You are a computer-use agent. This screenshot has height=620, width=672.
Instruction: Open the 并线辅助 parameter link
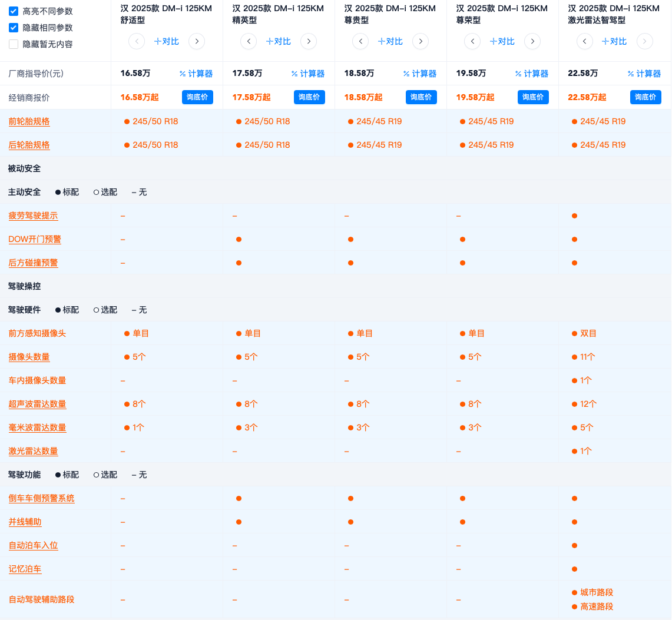(x=25, y=522)
